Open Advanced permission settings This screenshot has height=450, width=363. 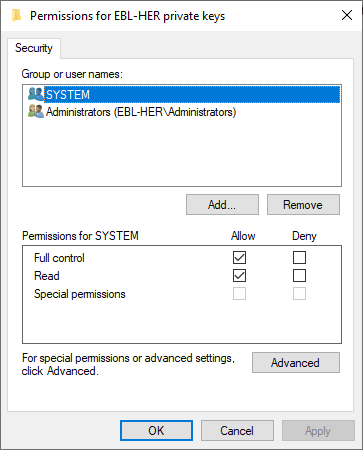click(x=296, y=363)
